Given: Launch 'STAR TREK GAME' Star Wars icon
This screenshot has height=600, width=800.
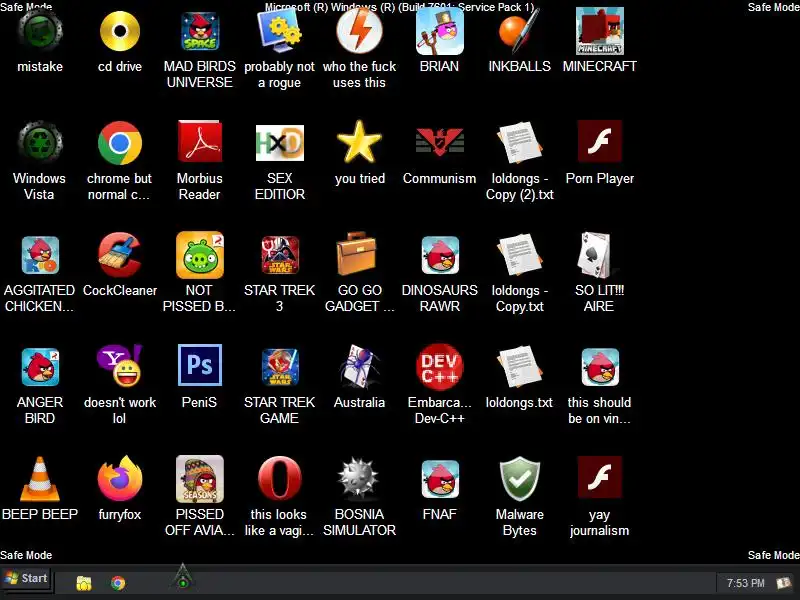Looking at the screenshot, I should [280, 367].
